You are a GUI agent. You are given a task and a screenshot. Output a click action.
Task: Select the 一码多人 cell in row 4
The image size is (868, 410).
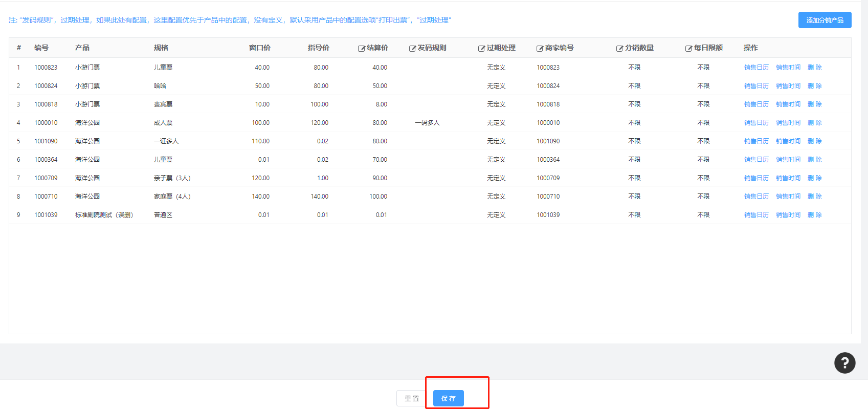427,123
